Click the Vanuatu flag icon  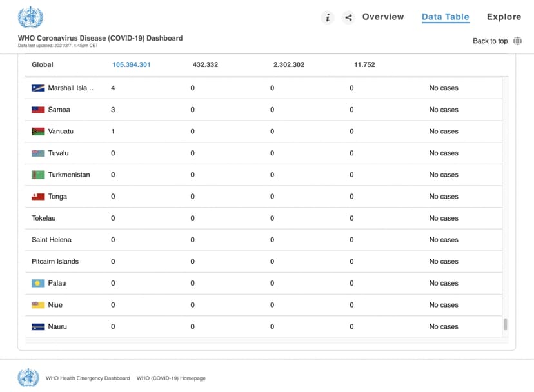pyautogui.click(x=38, y=132)
